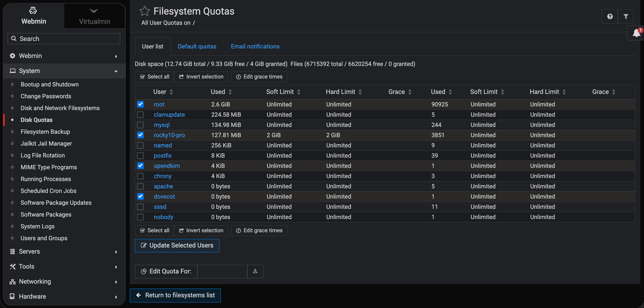644x308 pixels.
Task: Open the help question-mark icon
Action: (x=610, y=16)
